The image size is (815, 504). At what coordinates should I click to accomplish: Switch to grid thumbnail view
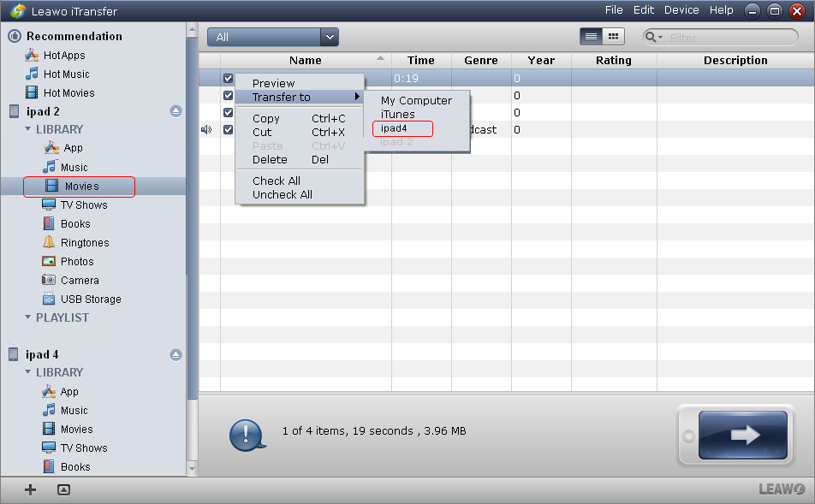tap(613, 37)
